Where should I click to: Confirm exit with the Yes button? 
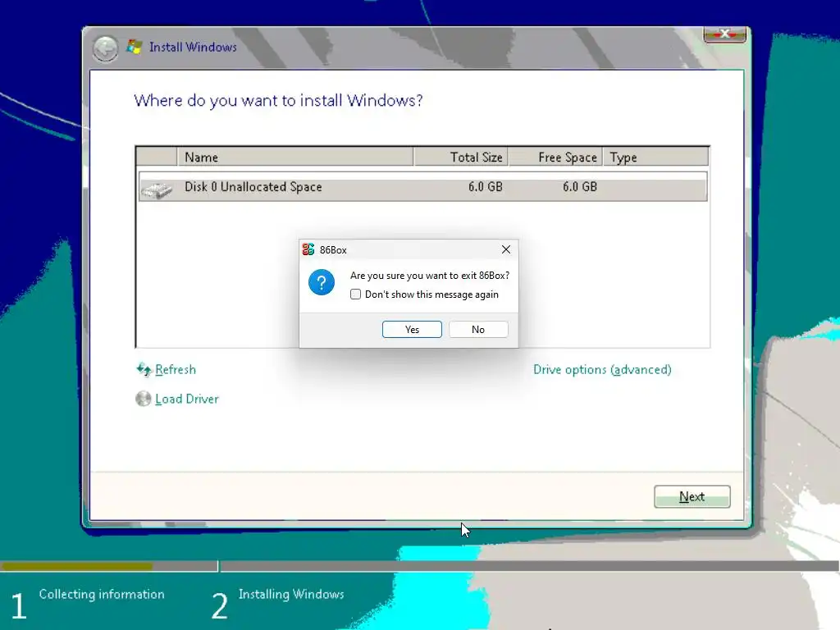[x=412, y=330]
